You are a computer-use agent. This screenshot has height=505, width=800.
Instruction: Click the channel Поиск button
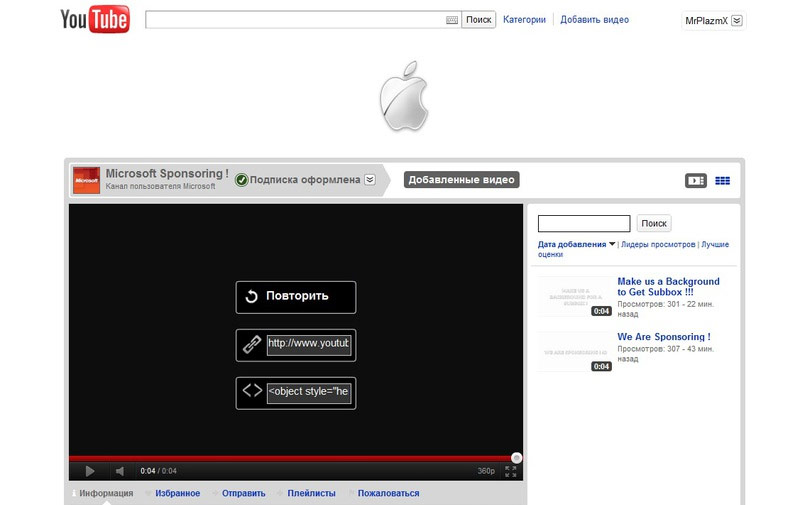click(654, 223)
